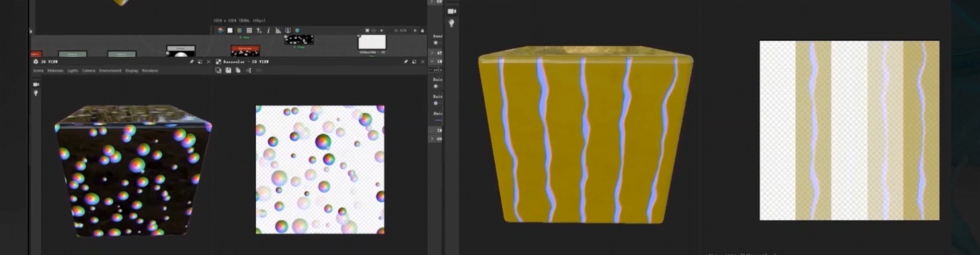This screenshot has height=255, width=980.
Task: Open the Display menu in 3D View
Action: 132,71
